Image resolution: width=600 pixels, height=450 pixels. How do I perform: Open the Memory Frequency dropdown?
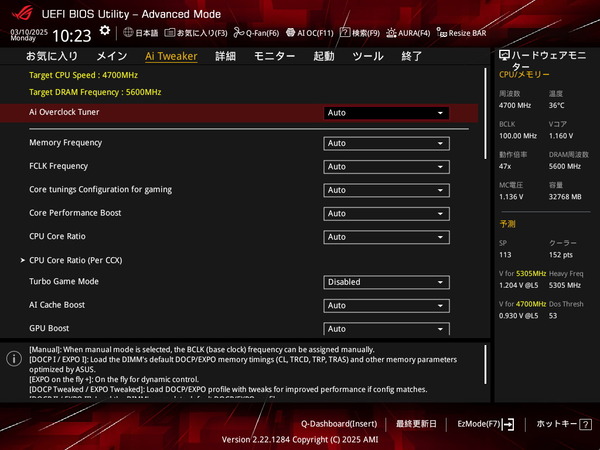tap(386, 143)
